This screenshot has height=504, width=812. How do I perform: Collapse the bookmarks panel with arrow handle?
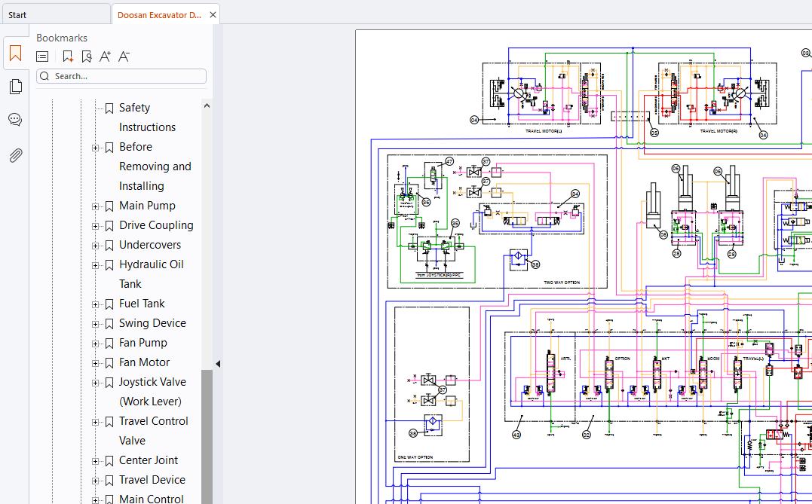pyautogui.click(x=218, y=364)
